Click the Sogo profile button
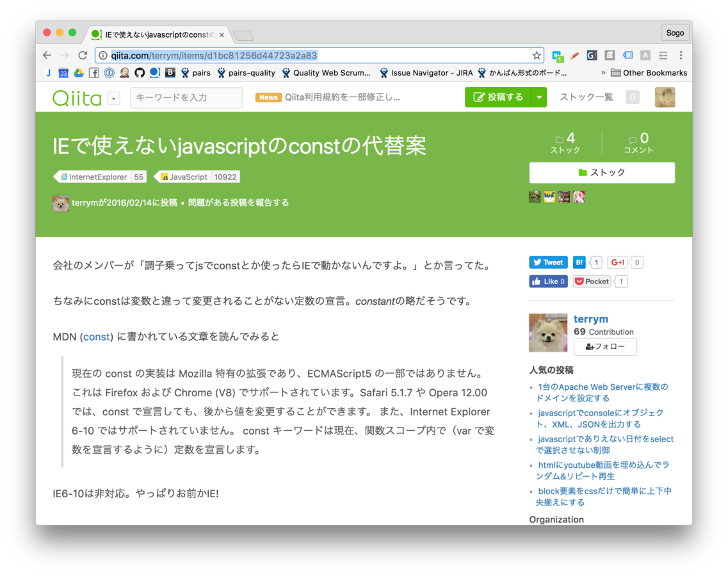The image size is (728, 576). pos(675,33)
